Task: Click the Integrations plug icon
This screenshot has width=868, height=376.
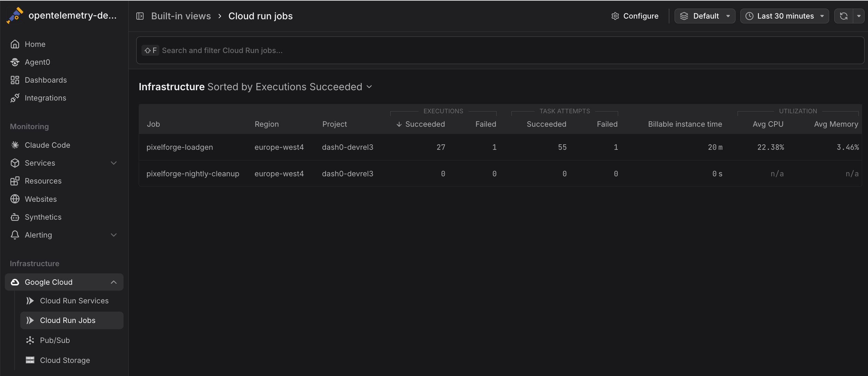Action: 15,98
